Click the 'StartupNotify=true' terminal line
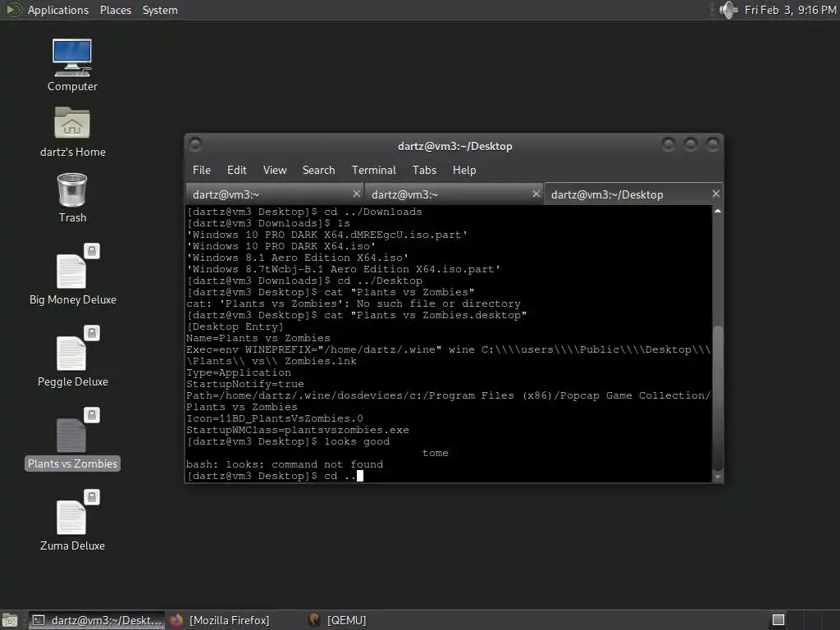This screenshot has width=840, height=630. click(244, 384)
